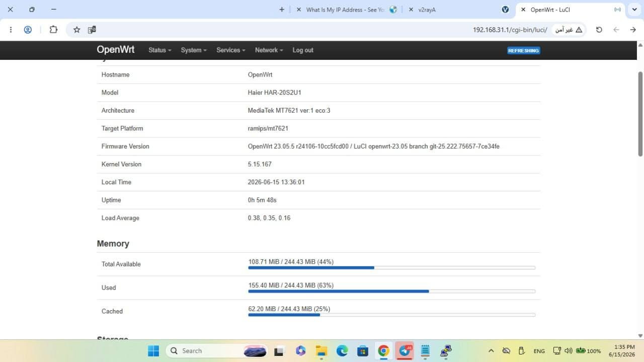Click the Total Available memory progress bar
644x362 pixels.
[x=391, y=268]
